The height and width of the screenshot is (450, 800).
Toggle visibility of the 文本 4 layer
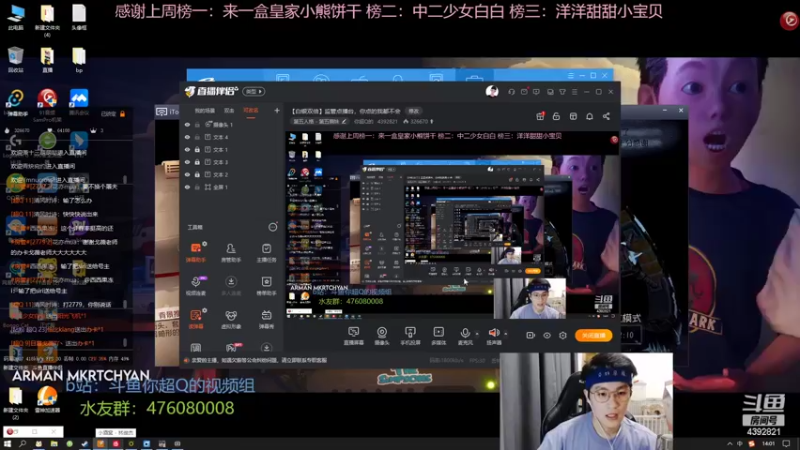(187, 137)
